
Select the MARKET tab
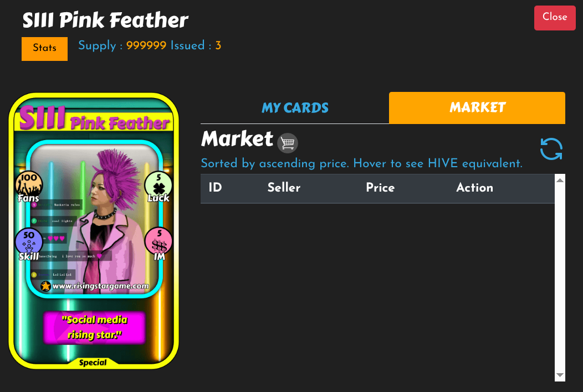coord(477,108)
